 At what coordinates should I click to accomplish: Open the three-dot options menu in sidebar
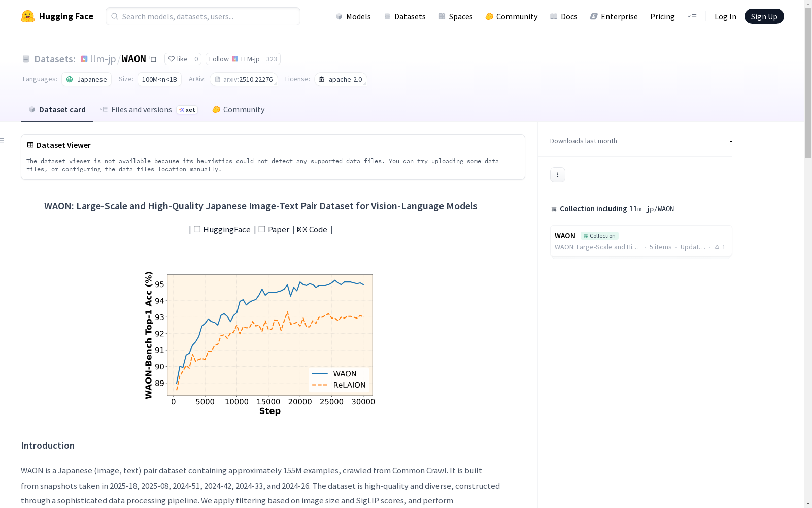coord(558,175)
